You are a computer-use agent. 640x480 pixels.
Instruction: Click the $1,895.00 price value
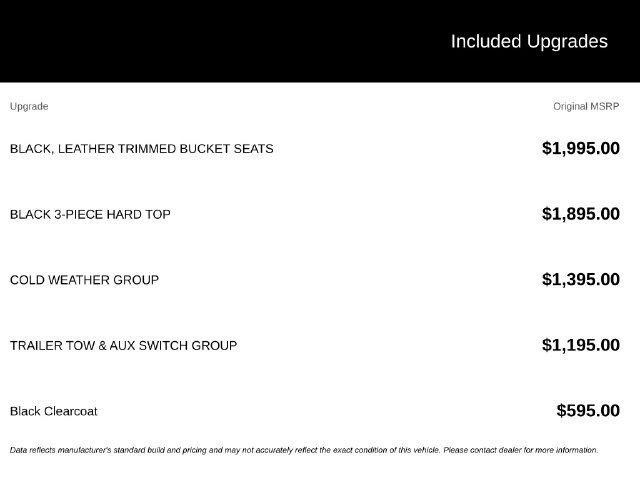click(x=581, y=214)
